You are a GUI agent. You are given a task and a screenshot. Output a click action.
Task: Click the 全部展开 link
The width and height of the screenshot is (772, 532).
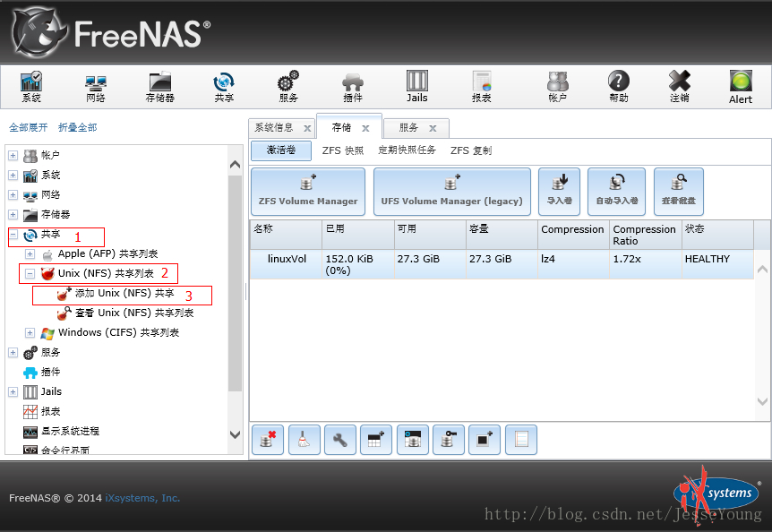tap(28, 127)
